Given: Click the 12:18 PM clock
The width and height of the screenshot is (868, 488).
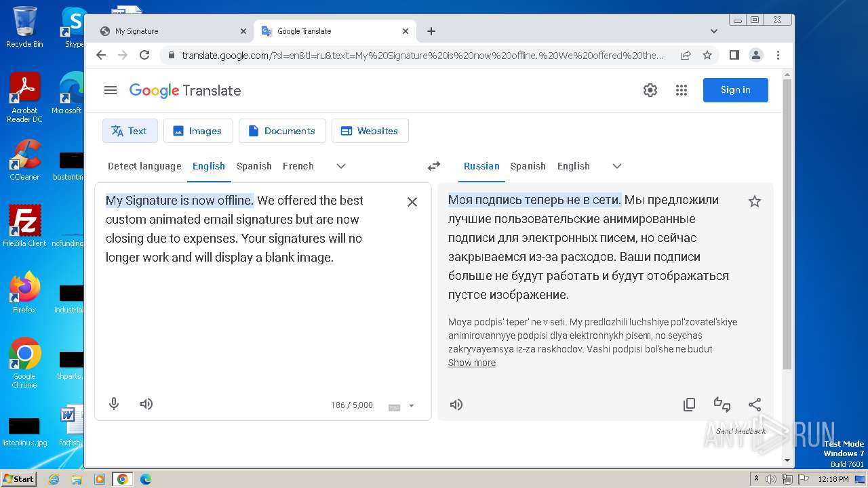Looking at the screenshot, I should click(833, 479).
